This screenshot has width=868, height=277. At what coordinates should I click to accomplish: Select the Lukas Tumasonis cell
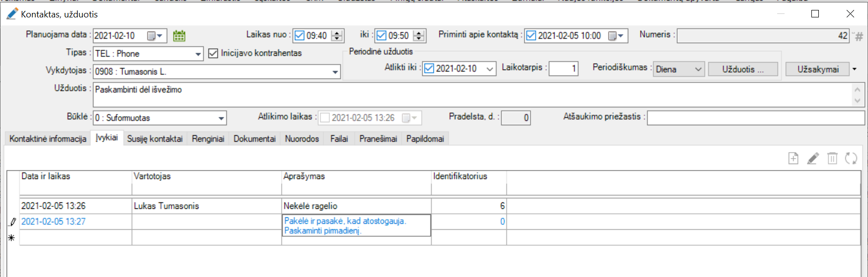pyautogui.click(x=207, y=206)
